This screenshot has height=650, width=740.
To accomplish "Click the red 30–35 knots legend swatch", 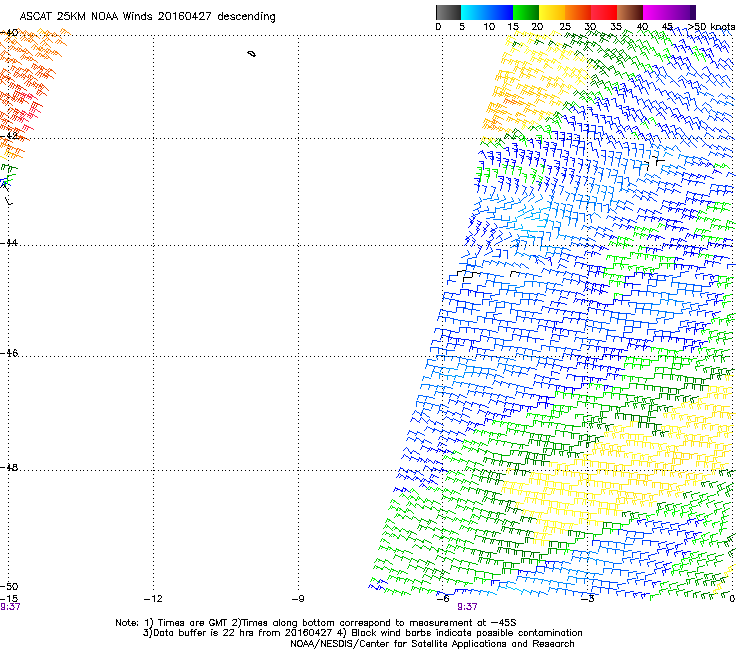I will [603, 12].
